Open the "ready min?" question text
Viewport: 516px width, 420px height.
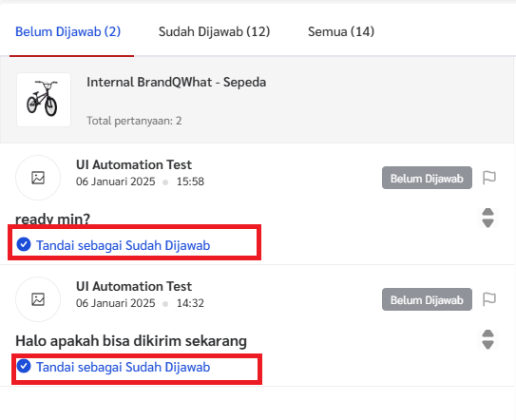point(52,219)
